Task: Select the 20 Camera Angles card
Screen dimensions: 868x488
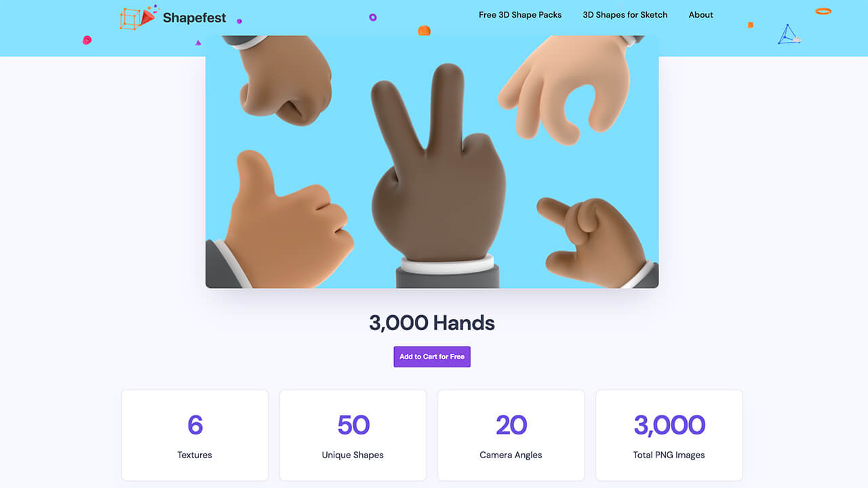Action: point(511,435)
